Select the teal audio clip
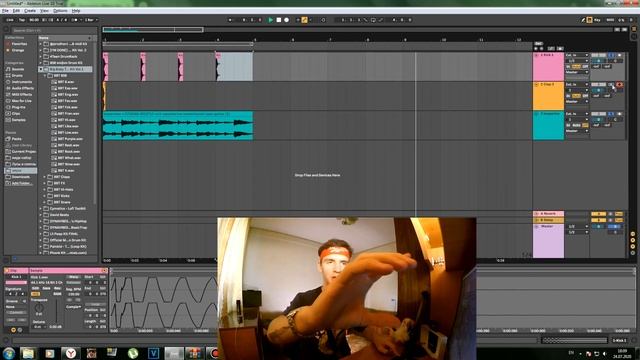 [x=178, y=125]
